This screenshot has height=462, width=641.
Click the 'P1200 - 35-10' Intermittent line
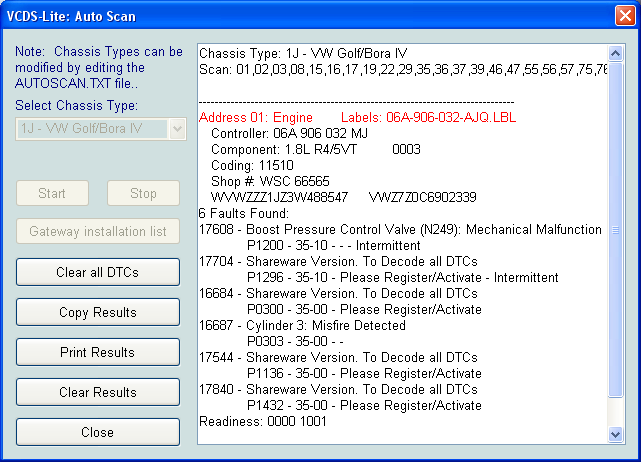(334, 245)
